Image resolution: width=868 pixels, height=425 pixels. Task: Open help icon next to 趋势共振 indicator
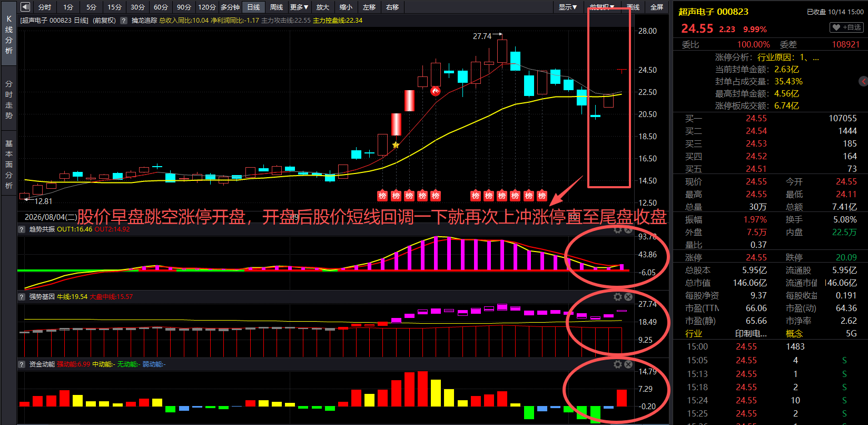point(22,229)
